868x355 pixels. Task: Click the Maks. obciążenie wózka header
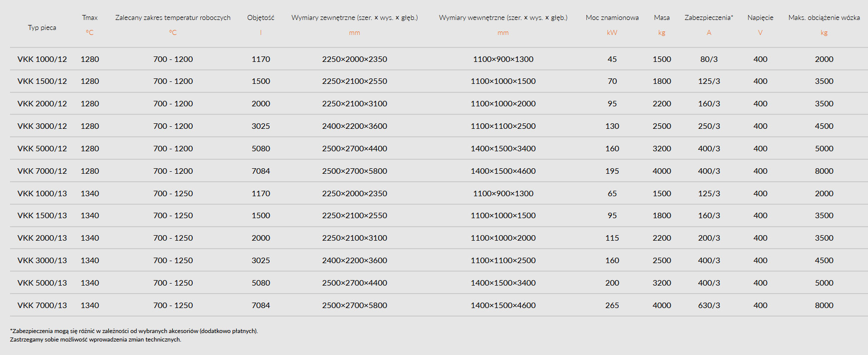tap(824, 17)
